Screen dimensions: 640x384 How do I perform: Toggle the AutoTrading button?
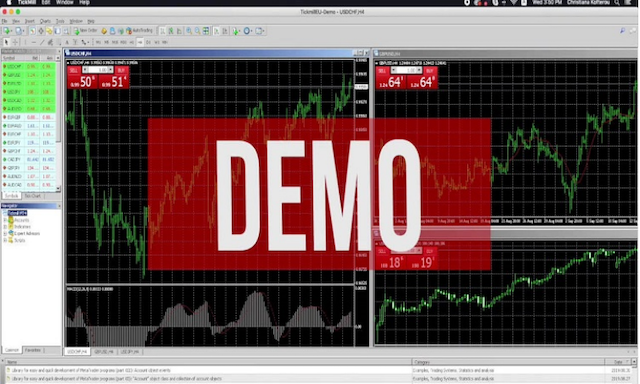(x=139, y=31)
